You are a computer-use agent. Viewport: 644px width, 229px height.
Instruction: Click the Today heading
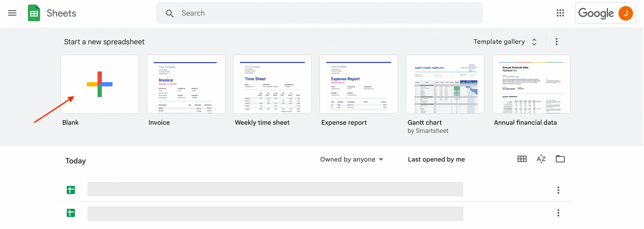pyautogui.click(x=76, y=161)
